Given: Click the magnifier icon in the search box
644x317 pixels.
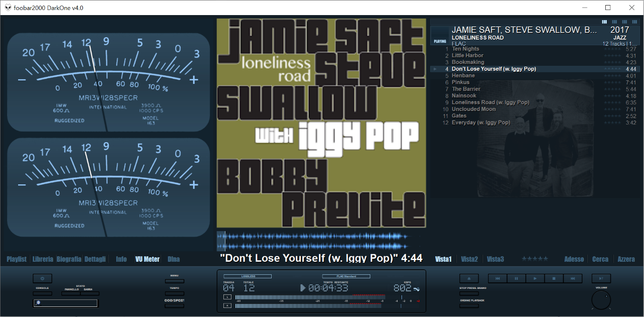Looking at the screenshot, I should tap(38, 303).
